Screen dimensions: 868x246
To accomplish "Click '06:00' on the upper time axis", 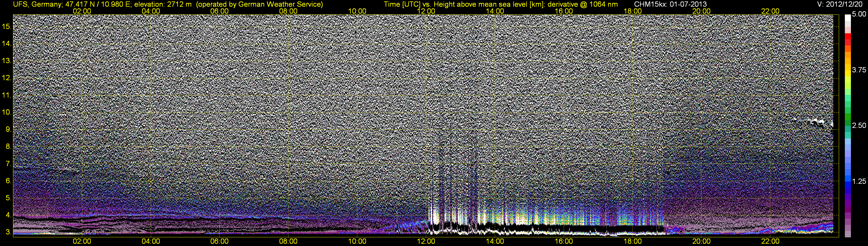I will tap(219, 11).
